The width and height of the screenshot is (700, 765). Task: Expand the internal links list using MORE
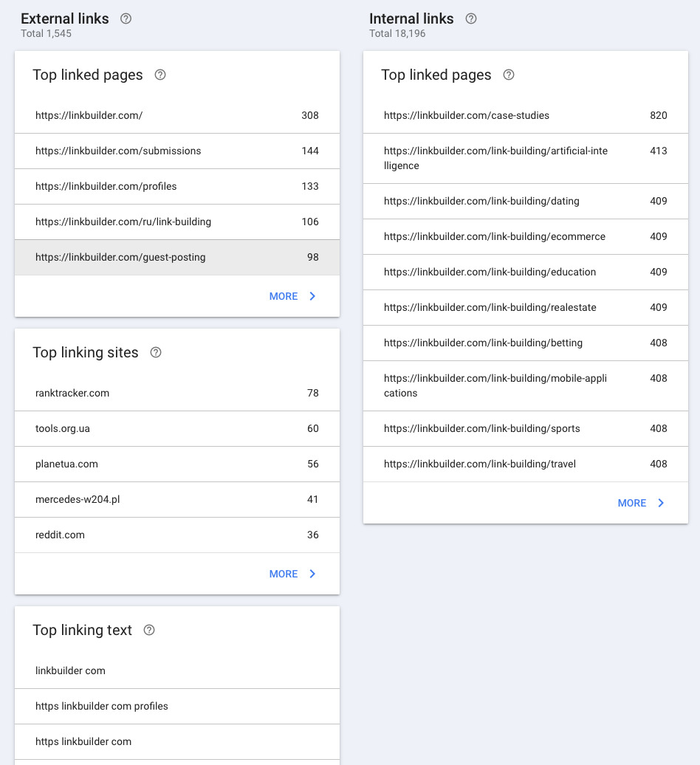click(632, 503)
